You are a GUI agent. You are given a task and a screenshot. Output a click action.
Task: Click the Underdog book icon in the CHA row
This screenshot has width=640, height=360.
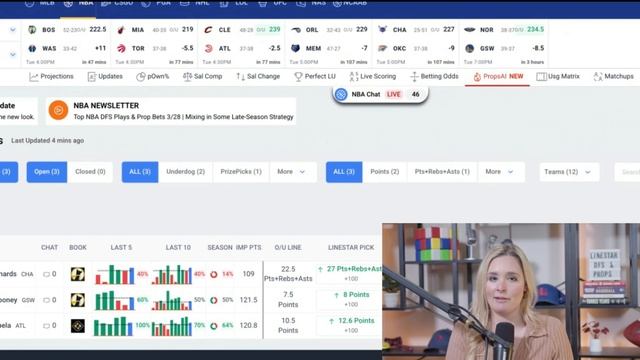click(x=78, y=274)
